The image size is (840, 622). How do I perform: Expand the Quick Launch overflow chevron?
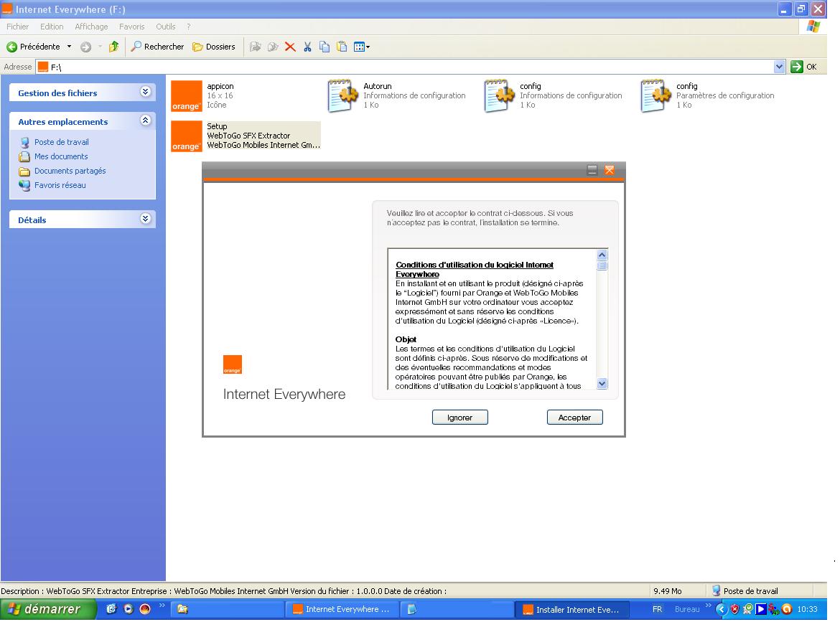point(162,606)
